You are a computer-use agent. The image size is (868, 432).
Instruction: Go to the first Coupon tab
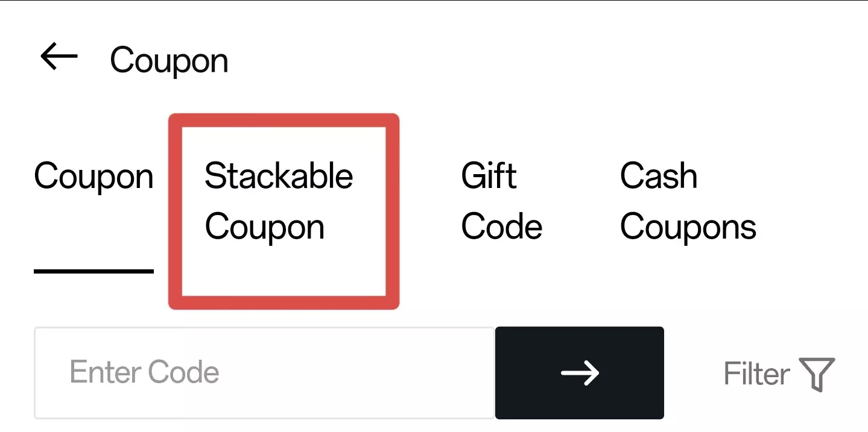(x=93, y=177)
